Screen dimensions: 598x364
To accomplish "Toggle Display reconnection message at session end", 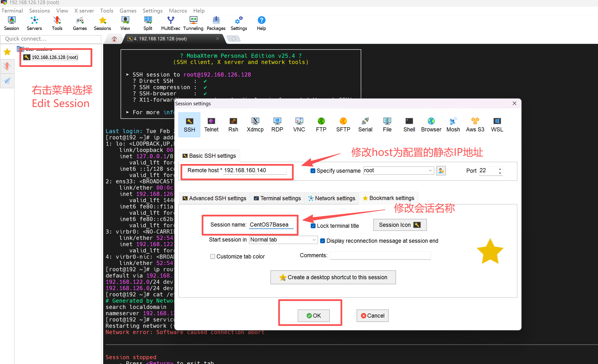I will tap(323, 241).
